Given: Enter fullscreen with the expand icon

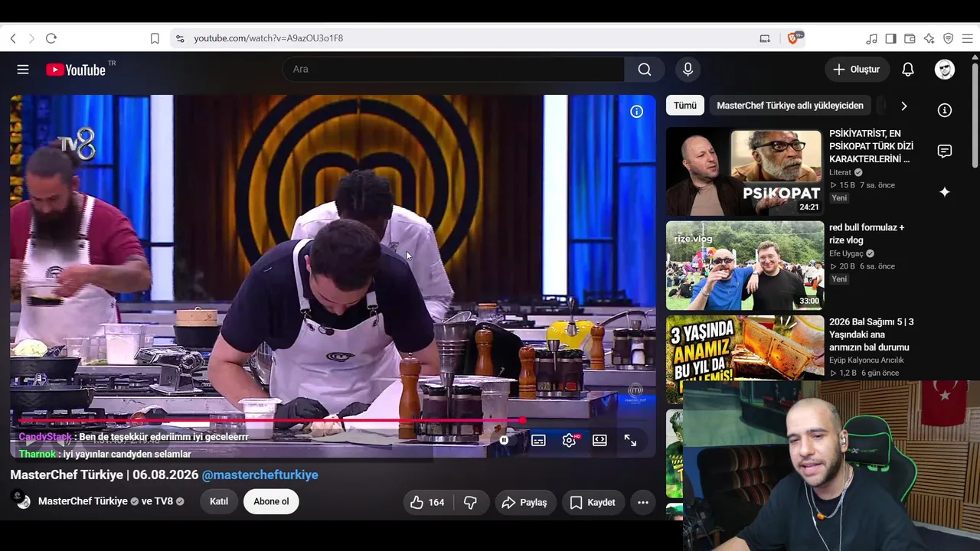Looking at the screenshot, I should pyautogui.click(x=630, y=440).
